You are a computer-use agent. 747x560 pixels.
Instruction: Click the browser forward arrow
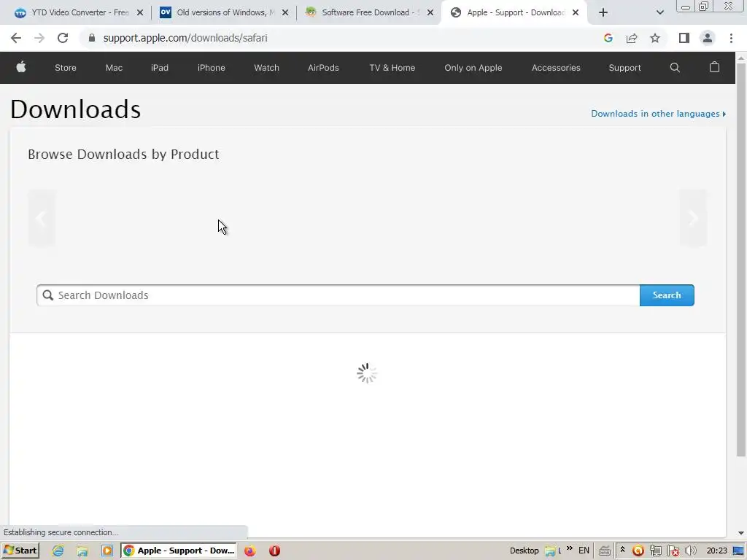tap(39, 38)
